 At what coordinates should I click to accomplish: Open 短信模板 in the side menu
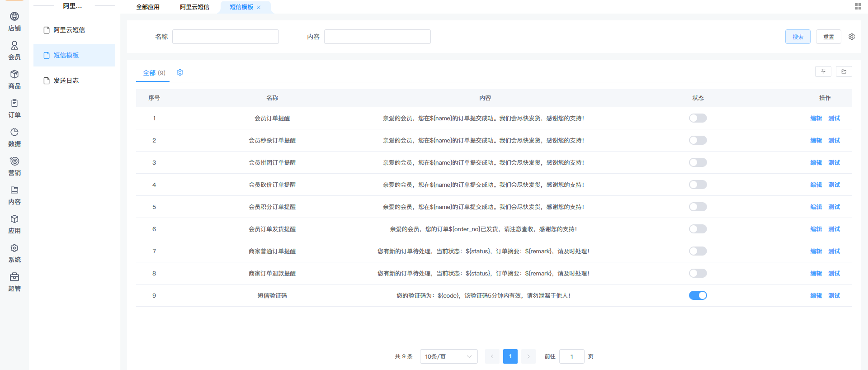(74, 55)
